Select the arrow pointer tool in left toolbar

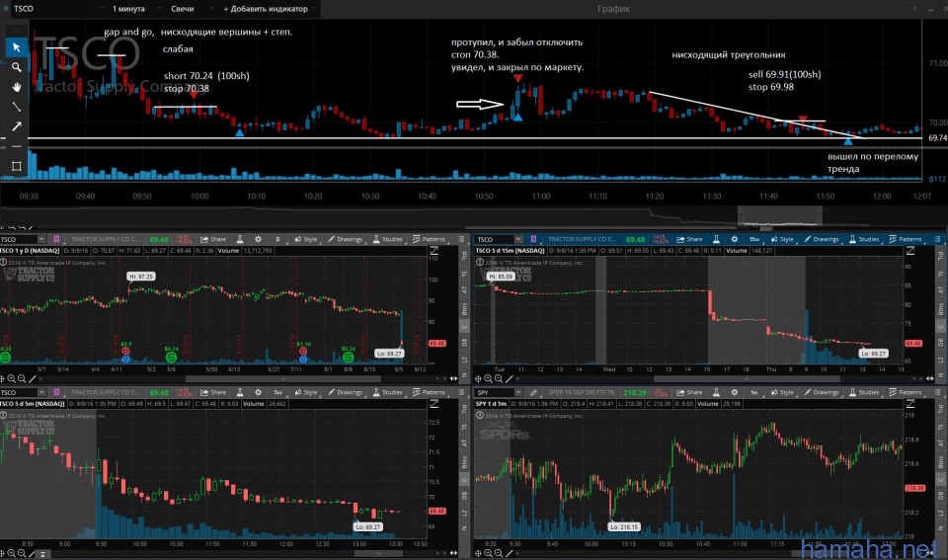pyautogui.click(x=17, y=47)
